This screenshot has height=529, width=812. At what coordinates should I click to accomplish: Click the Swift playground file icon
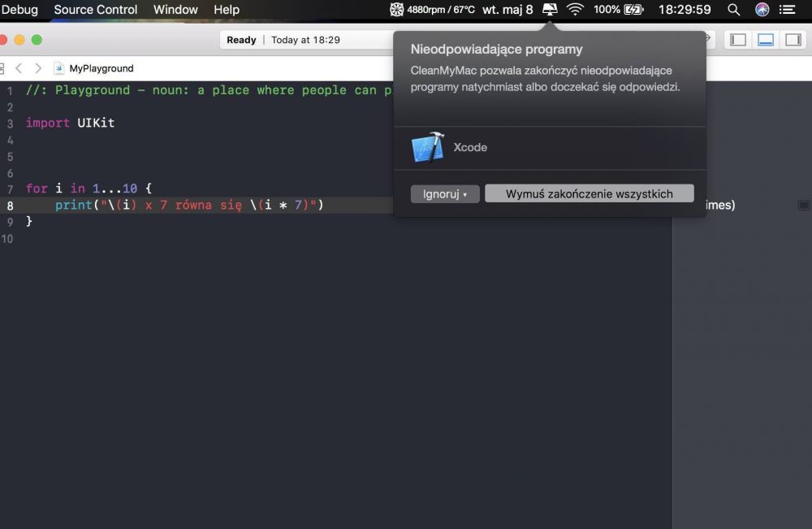[59, 68]
